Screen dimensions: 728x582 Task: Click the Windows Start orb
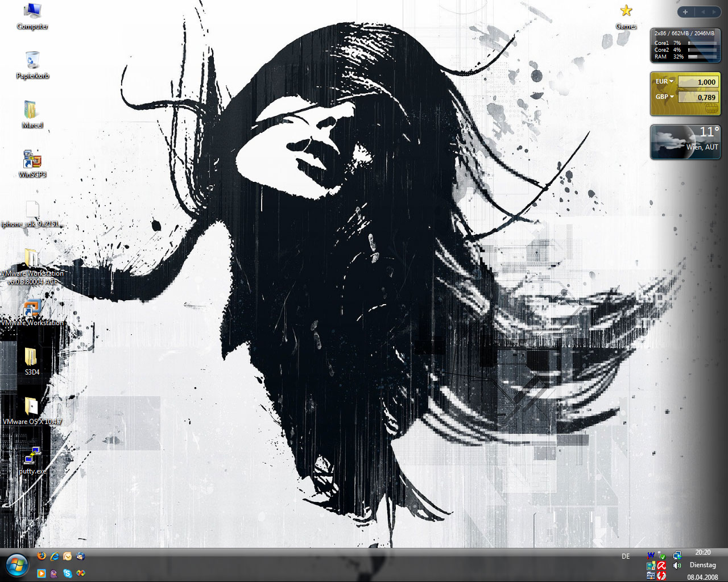(16, 565)
